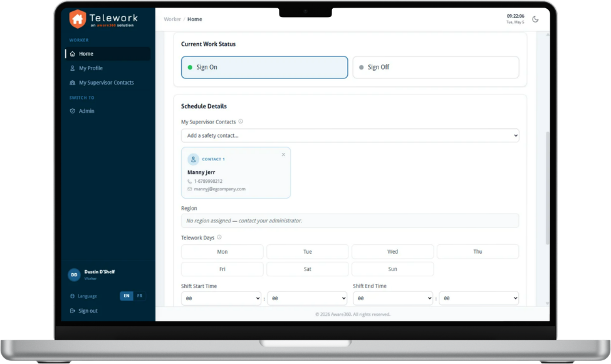Click the Telework house logo icon
The image size is (611, 364).
(x=78, y=19)
